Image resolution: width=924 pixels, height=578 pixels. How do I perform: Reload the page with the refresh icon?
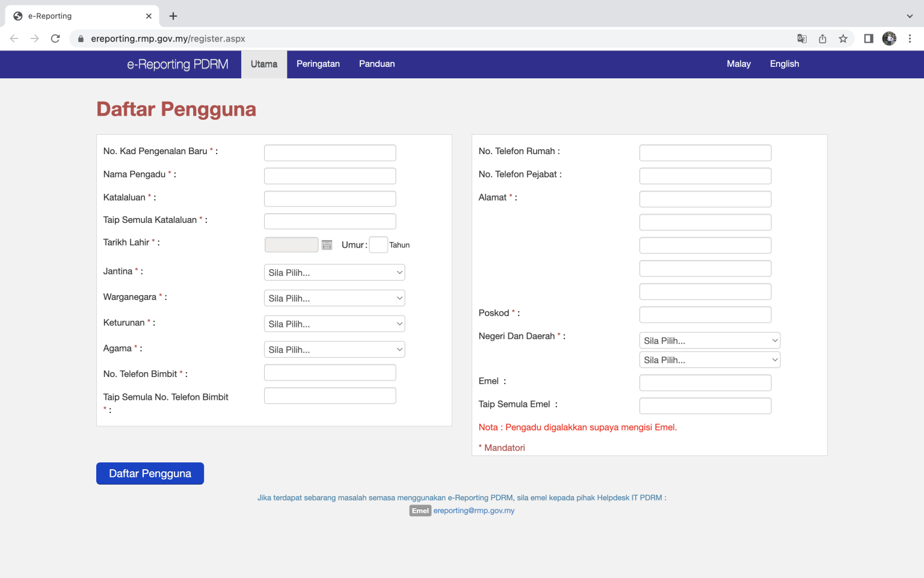coord(55,38)
